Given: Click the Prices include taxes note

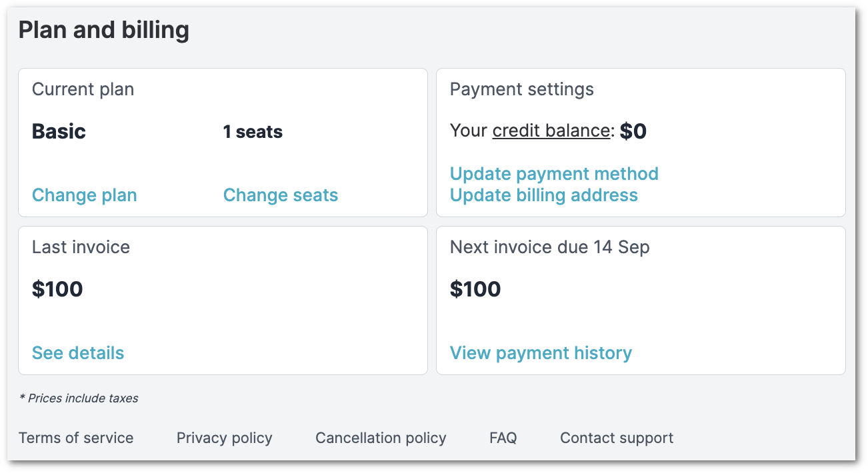Looking at the screenshot, I should tap(79, 398).
